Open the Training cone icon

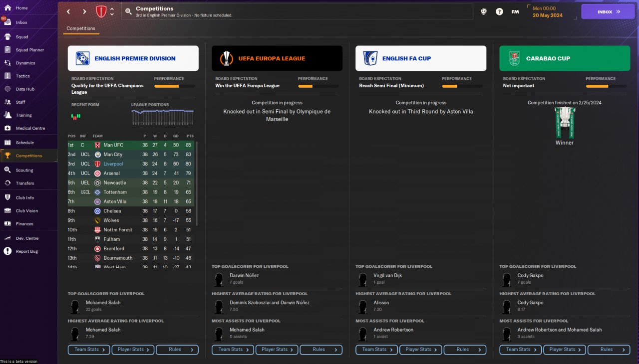[x=7, y=115]
